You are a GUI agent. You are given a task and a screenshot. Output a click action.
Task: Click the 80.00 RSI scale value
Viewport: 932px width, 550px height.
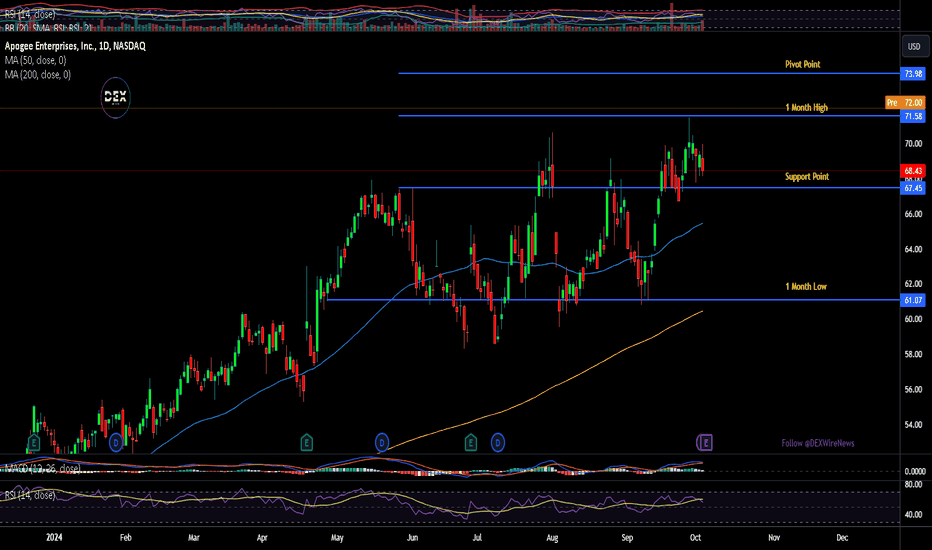(913, 485)
